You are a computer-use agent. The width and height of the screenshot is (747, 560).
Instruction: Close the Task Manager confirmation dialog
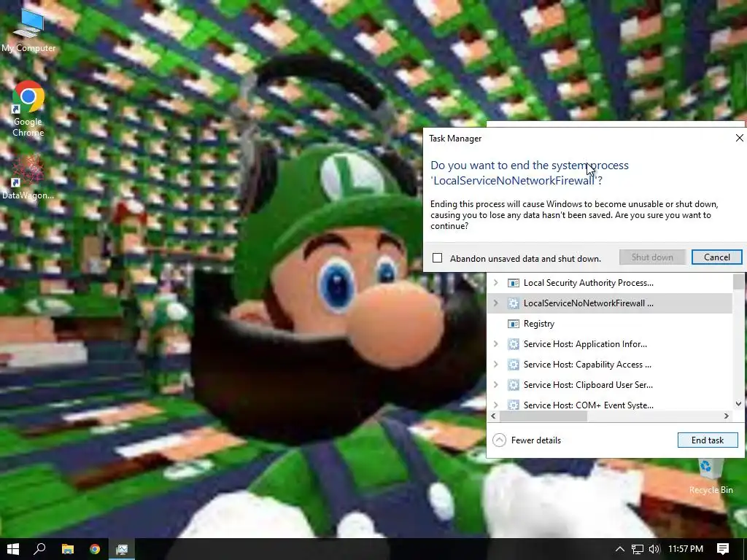point(740,138)
